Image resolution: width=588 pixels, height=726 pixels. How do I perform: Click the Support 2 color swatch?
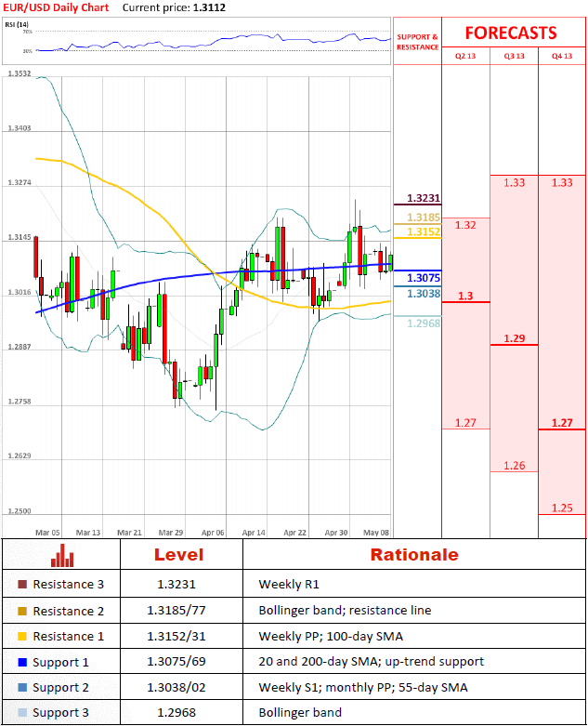point(22,687)
